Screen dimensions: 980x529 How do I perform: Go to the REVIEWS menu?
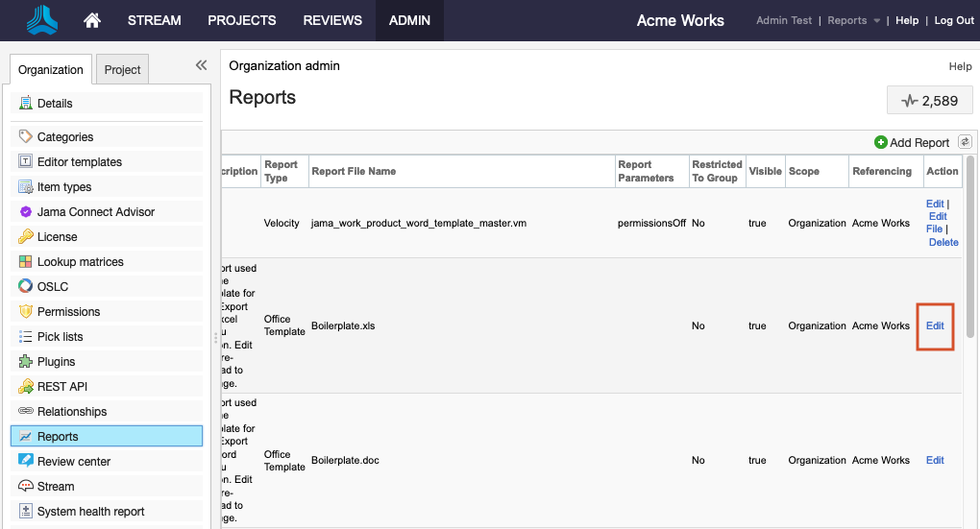tap(332, 20)
